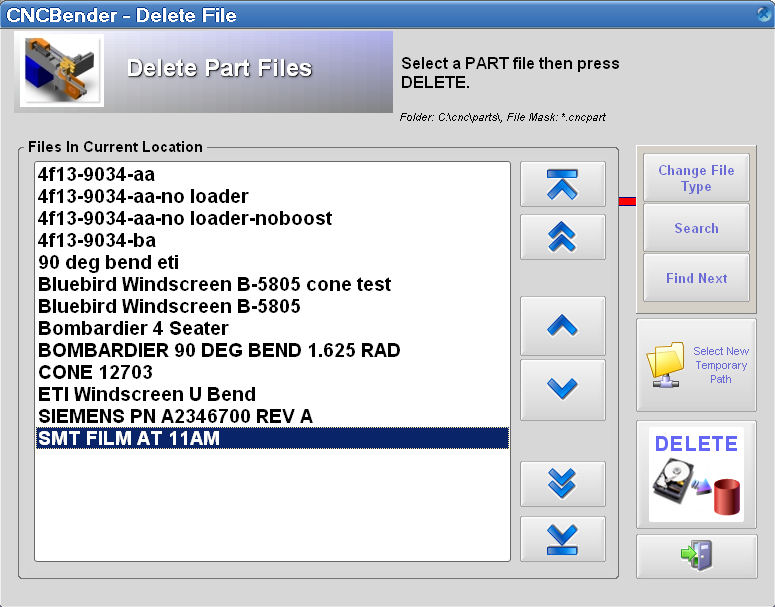This screenshot has width=775, height=607.
Task: Move selection up one file
Action: (562, 326)
